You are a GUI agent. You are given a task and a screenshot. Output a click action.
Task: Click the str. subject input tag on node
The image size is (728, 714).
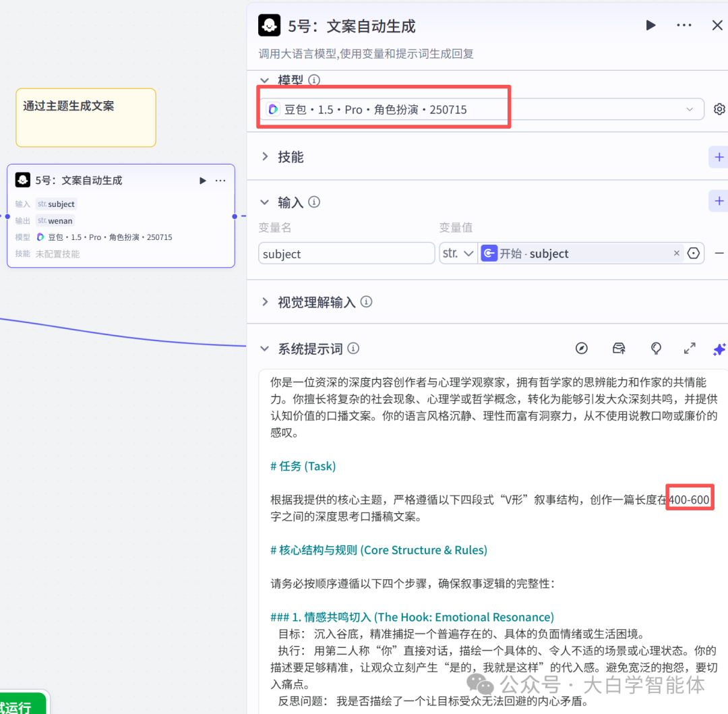[x=56, y=204]
